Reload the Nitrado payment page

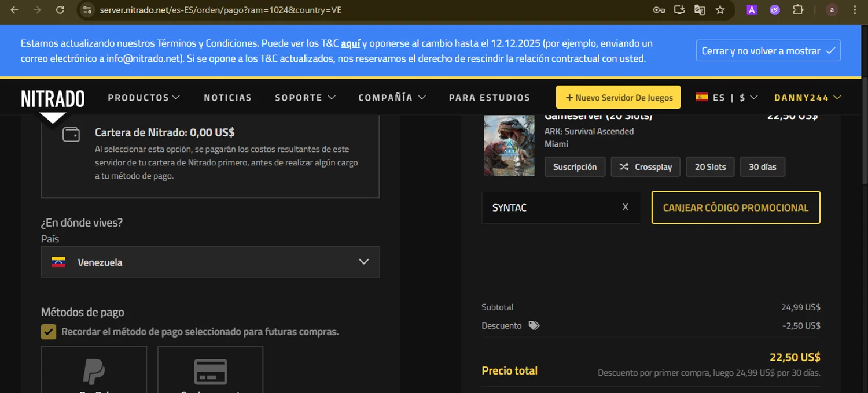[x=60, y=10]
